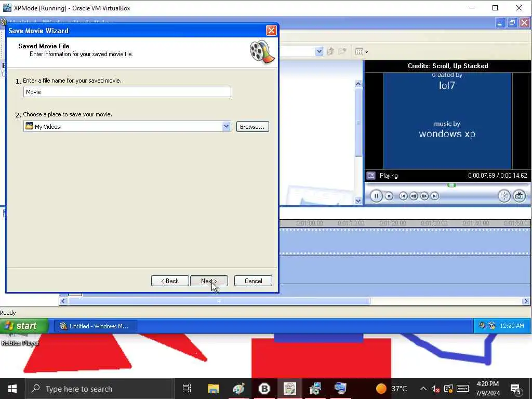
Task: Click the XP tray clock 12:20 AM
Action: pyautogui.click(x=512, y=326)
